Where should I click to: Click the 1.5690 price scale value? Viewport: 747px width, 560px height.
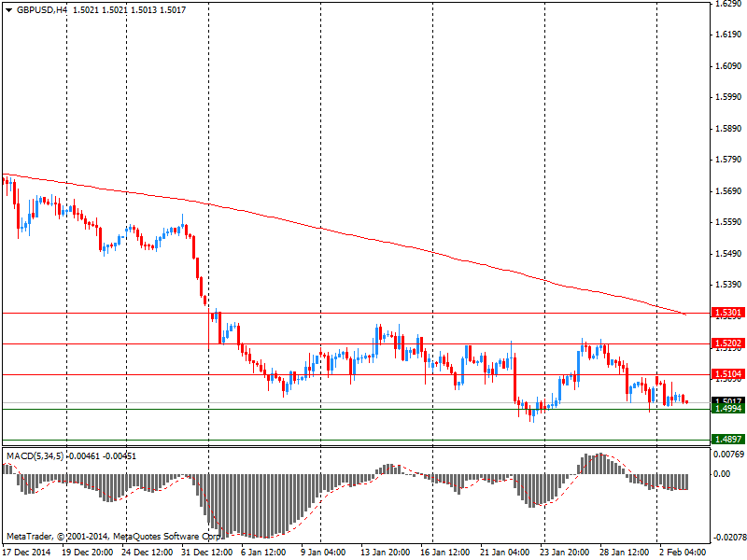click(729, 191)
